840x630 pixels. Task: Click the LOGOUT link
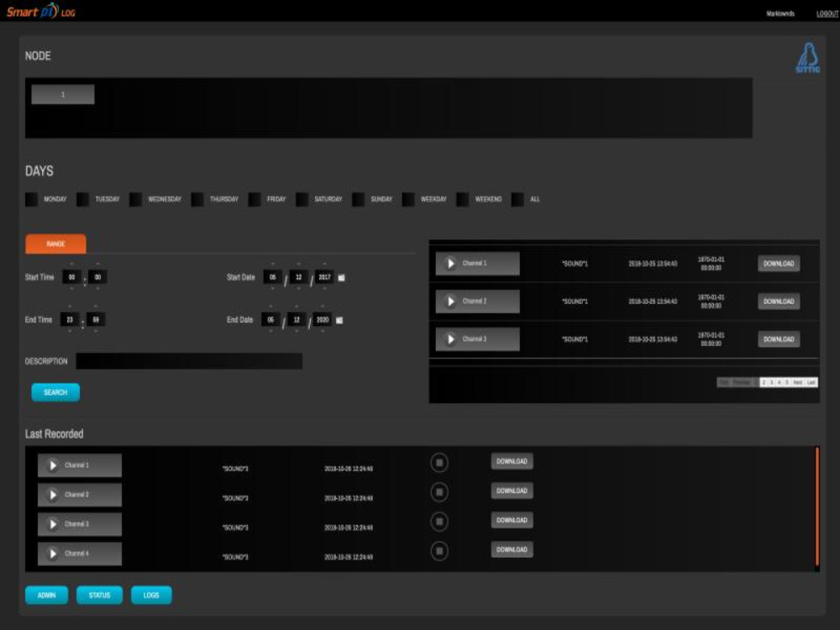pyautogui.click(x=827, y=14)
